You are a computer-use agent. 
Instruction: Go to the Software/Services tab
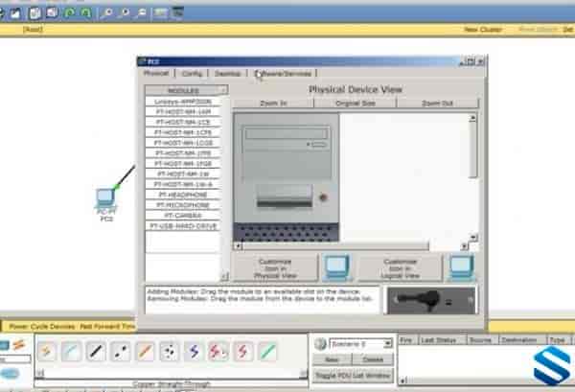(x=282, y=73)
